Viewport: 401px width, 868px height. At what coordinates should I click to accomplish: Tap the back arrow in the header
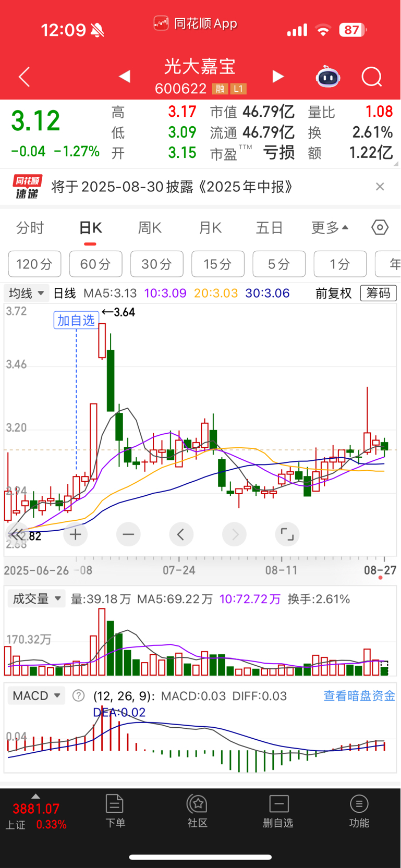coord(24,77)
